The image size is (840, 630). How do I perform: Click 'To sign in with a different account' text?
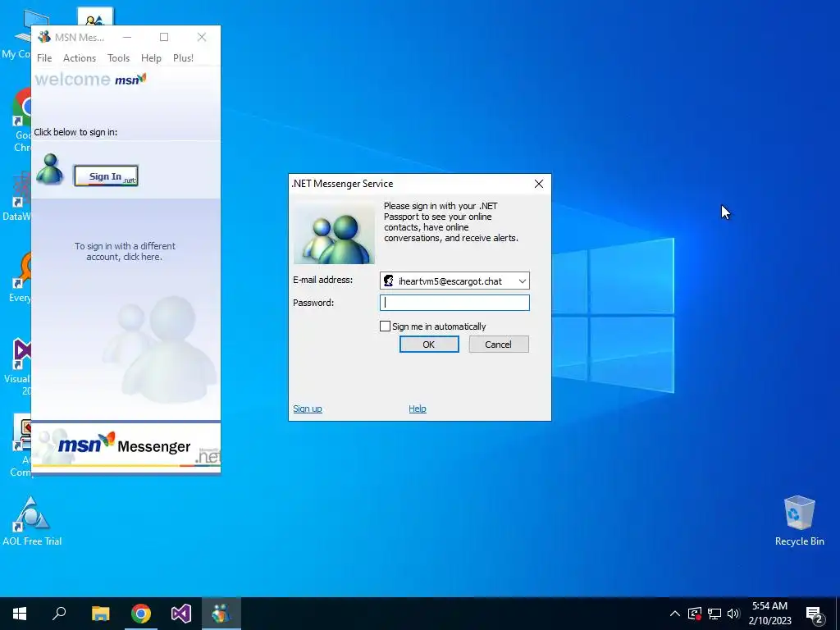coord(125,251)
